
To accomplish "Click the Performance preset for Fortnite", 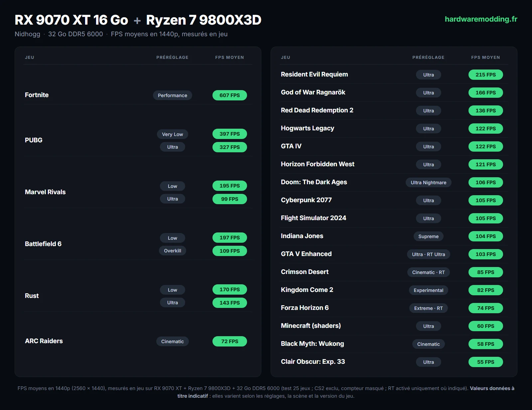I will coord(173,95).
